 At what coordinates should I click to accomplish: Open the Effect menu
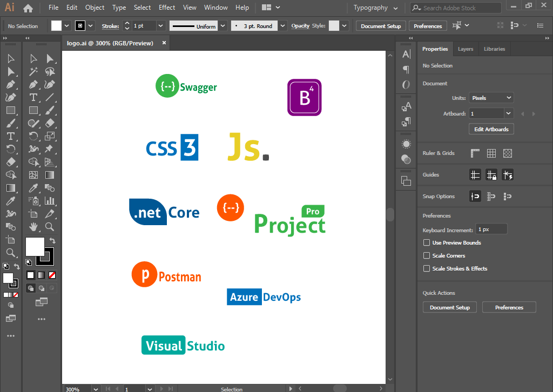pyautogui.click(x=167, y=8)
